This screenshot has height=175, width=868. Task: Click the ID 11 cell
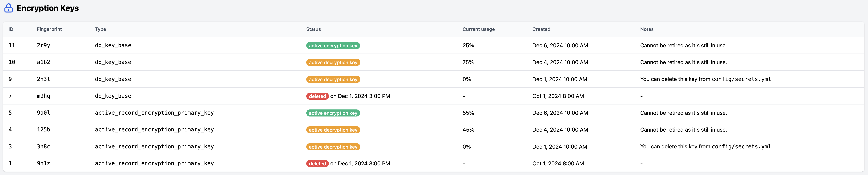tap(12, 45)
